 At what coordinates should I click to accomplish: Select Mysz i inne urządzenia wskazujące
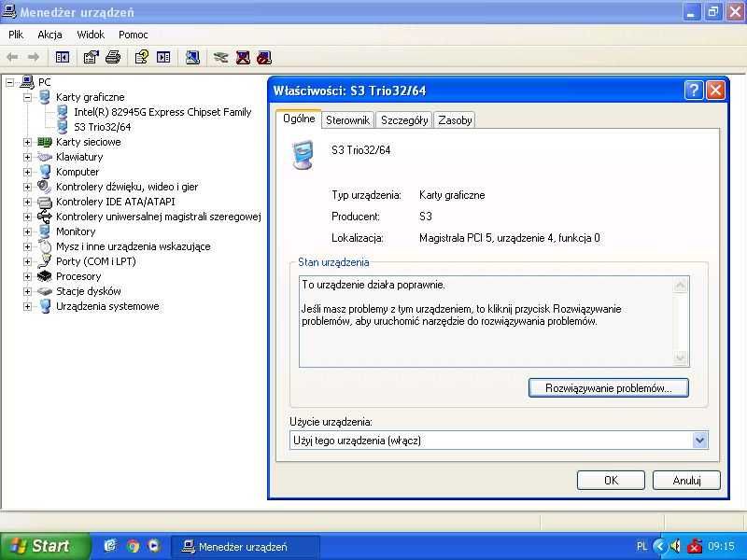[x=133, y=246]
